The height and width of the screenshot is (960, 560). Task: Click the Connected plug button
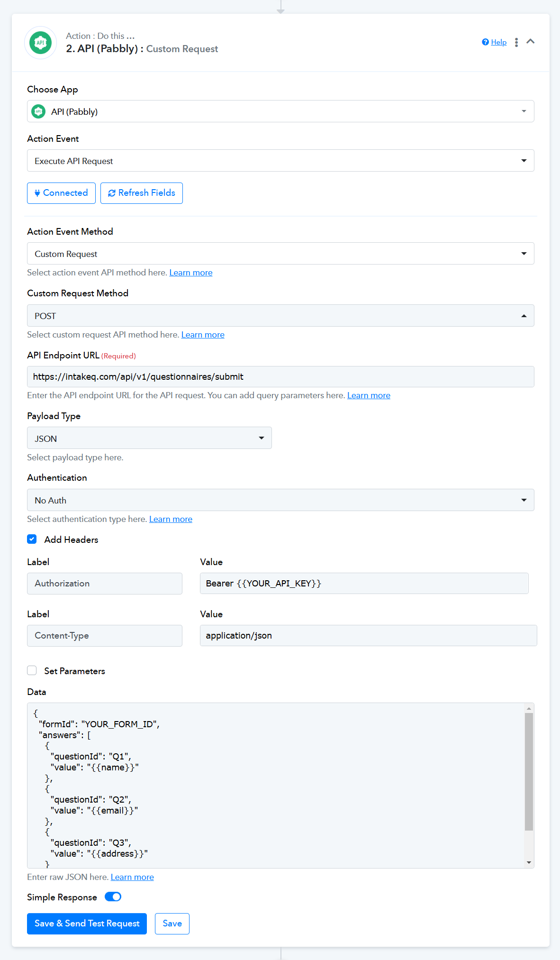point(61,193)
